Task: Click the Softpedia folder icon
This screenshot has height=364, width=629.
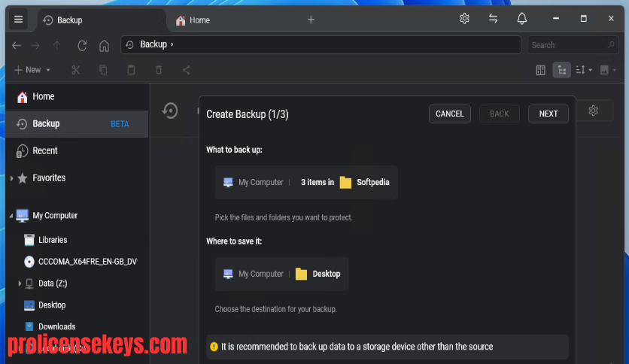Action: (345, 183)
